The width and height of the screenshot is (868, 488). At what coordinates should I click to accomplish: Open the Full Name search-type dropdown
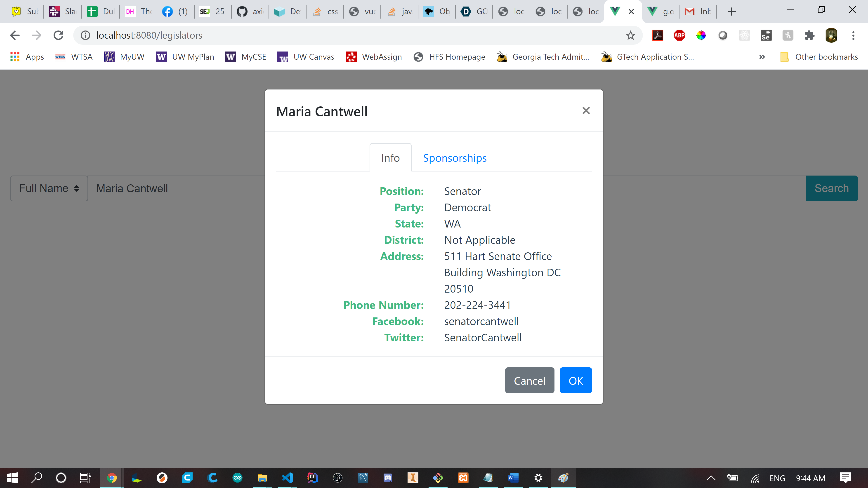[x=49, y=188]
